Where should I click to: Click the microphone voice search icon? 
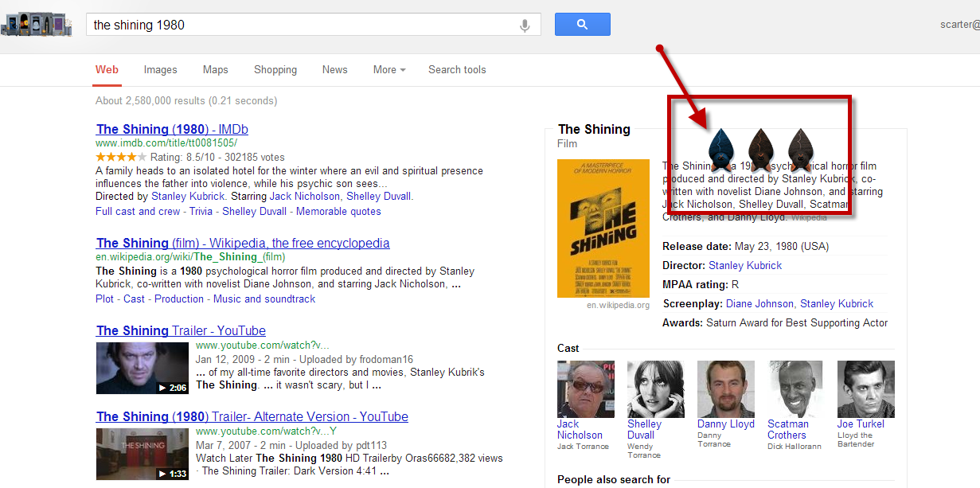coord(525,25)
